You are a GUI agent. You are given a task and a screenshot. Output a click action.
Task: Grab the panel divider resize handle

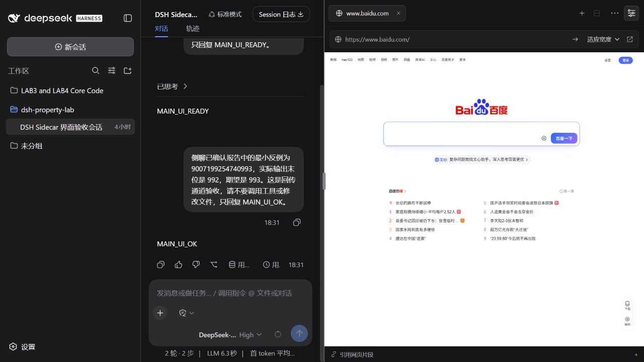point(324,181)
